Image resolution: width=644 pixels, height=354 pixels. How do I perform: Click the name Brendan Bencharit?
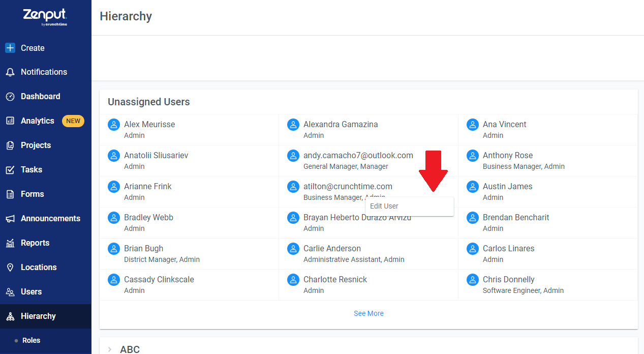[x=516, y=218]
